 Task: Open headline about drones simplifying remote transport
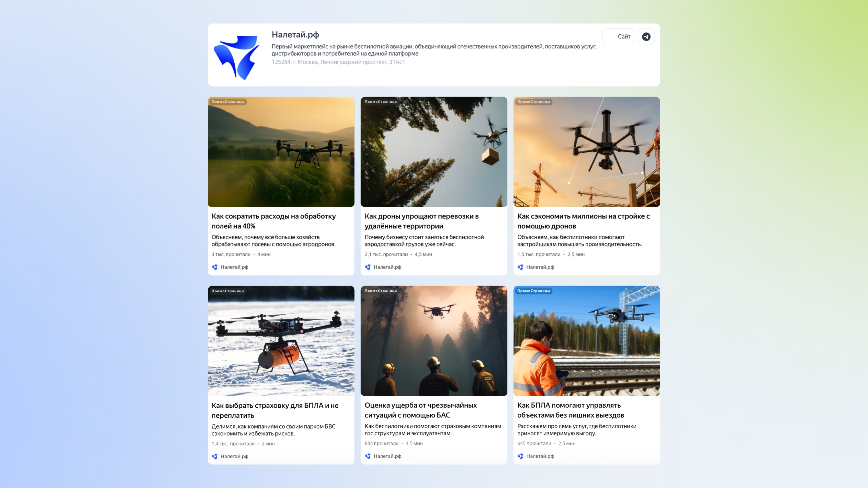421,221
